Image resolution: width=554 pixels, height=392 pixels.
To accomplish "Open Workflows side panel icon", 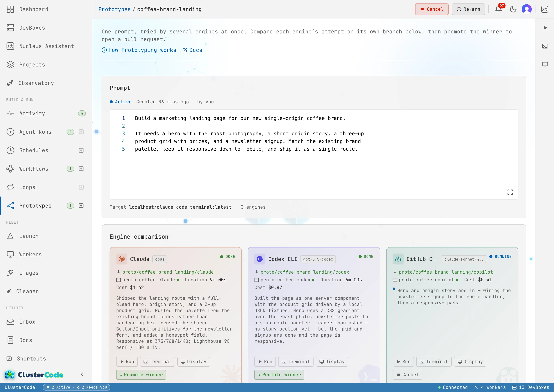I will [81, 169].
